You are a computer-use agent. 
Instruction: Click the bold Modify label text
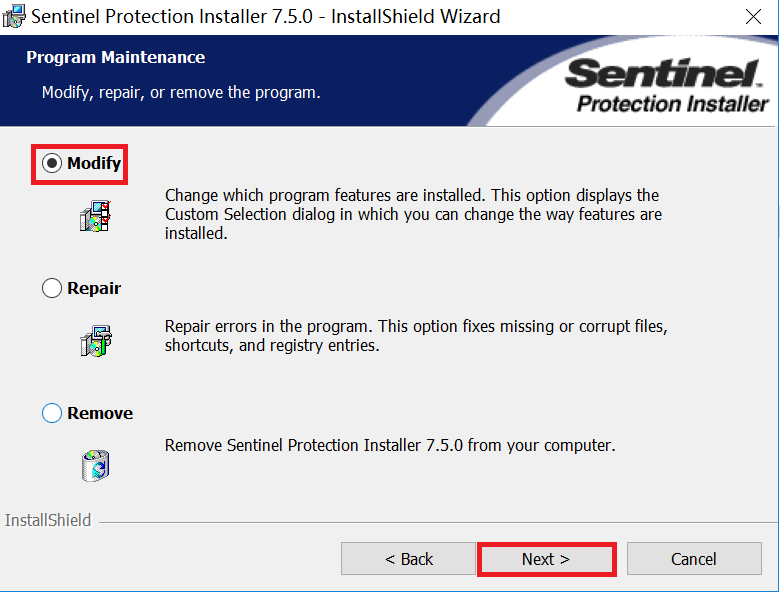(94, 164)
